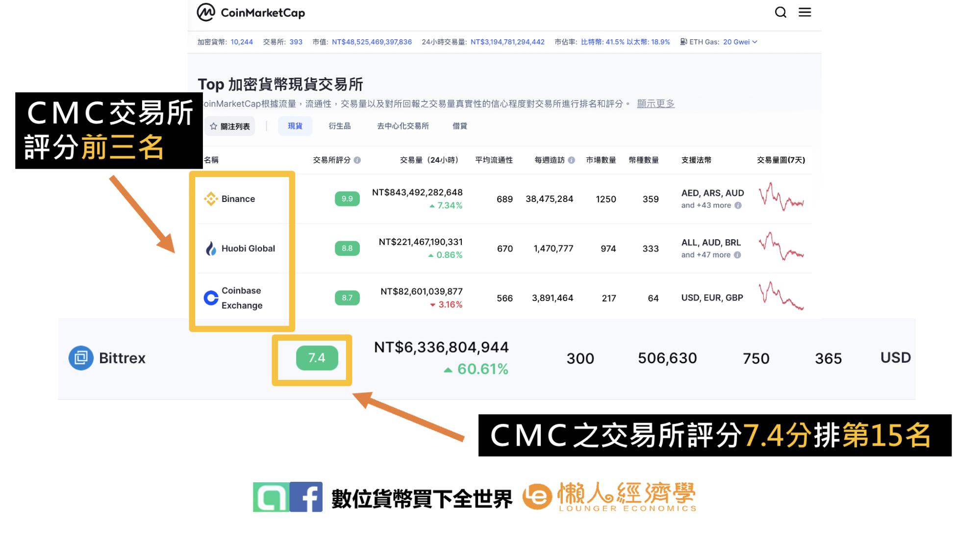The image size is (980, 549).
Task: Click Huobi Global's 8.8 score badge
Action: 347,249
